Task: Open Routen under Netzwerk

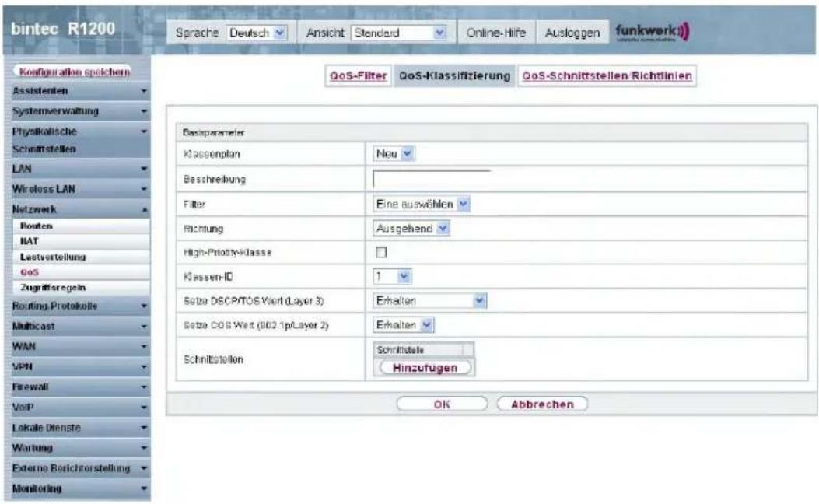Action: pos(81,226)
